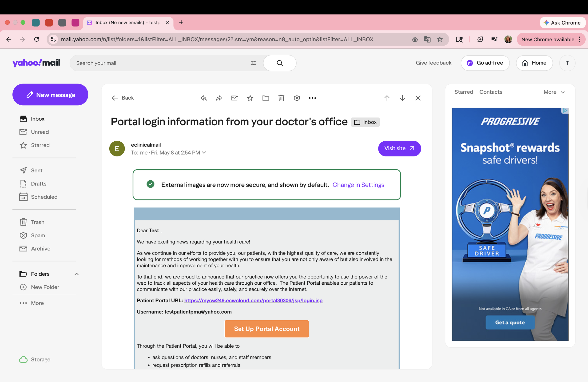Open Change in Settings link
The width and height of the screenshot is (588, 382).
click(x=358, y=185)
